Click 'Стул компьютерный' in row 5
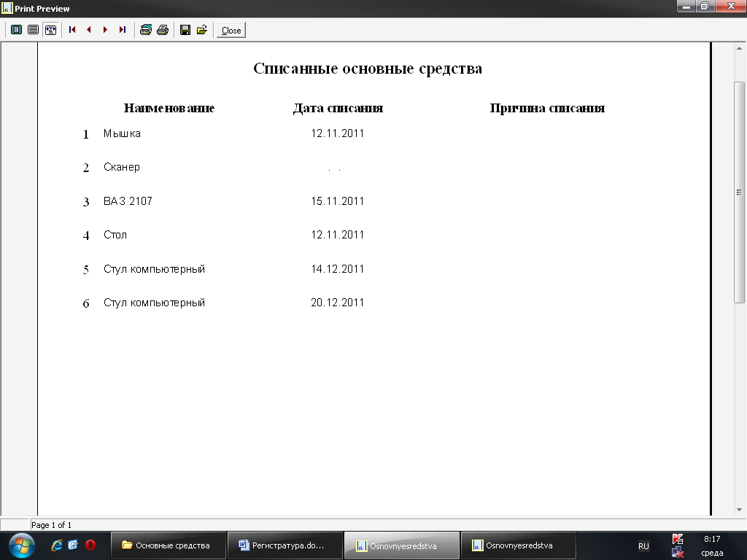Viewport: 747px width, 560px height. click(155, 269)
